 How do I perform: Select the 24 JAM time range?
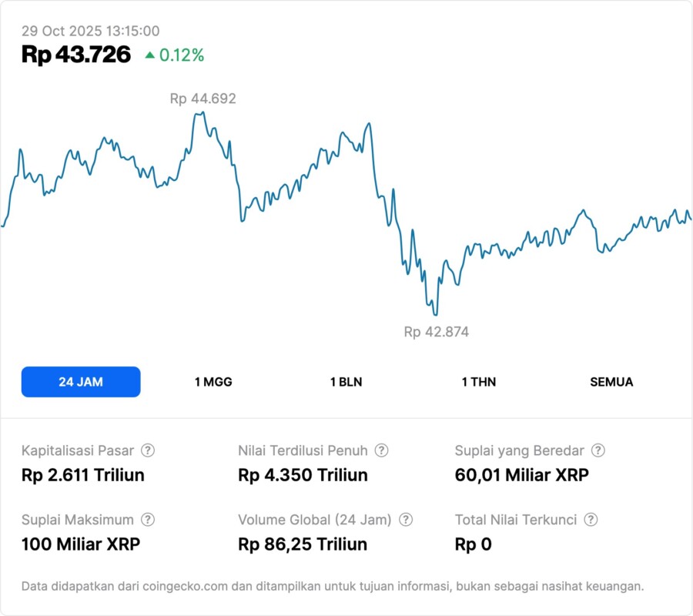[x=81, y=382]
